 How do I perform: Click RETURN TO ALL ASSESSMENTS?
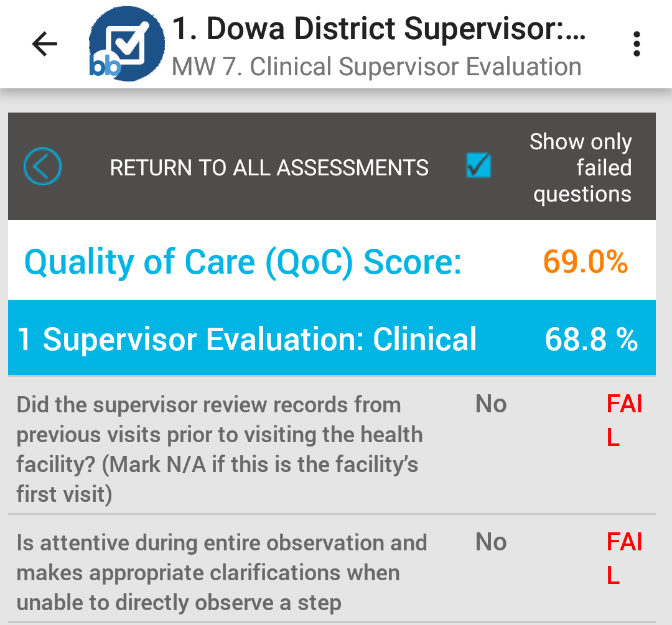tap(269, 167)
